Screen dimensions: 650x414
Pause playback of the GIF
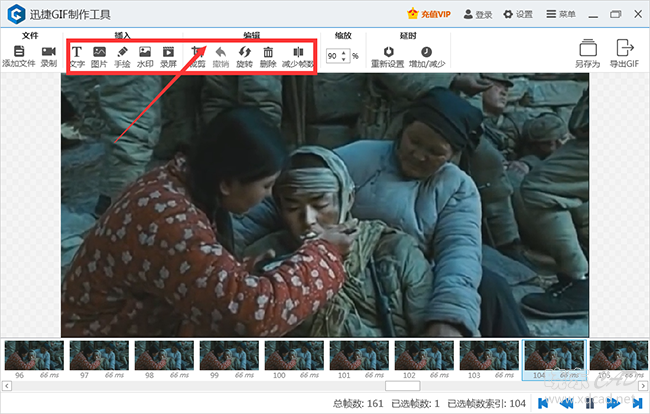pyautogui.click(x=589, y=403)
